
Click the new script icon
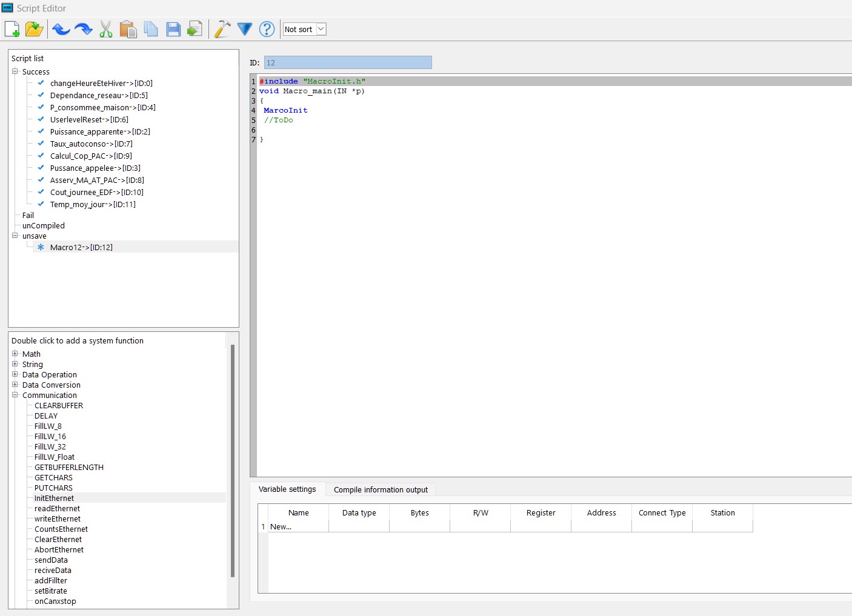[x=12, y=29]
